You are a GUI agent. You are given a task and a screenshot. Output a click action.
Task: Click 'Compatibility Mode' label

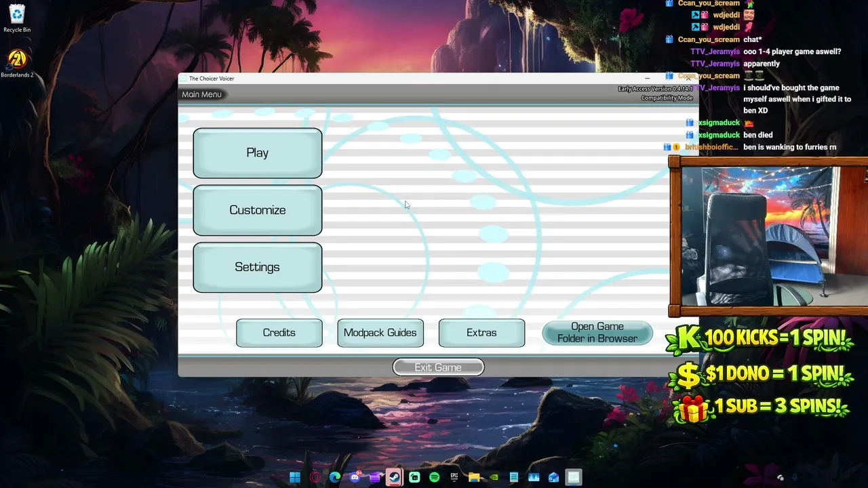pyautogui.click(x=667, y=98)
